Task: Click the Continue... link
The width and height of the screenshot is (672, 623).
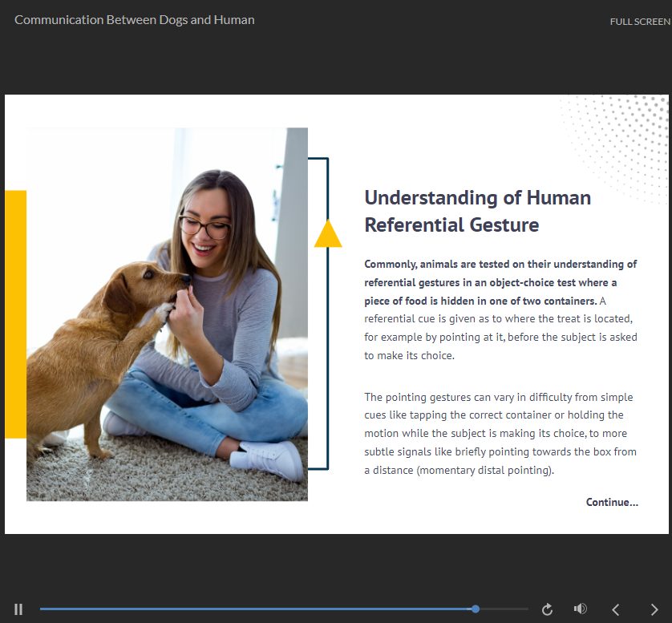Action: click(612, 502)
